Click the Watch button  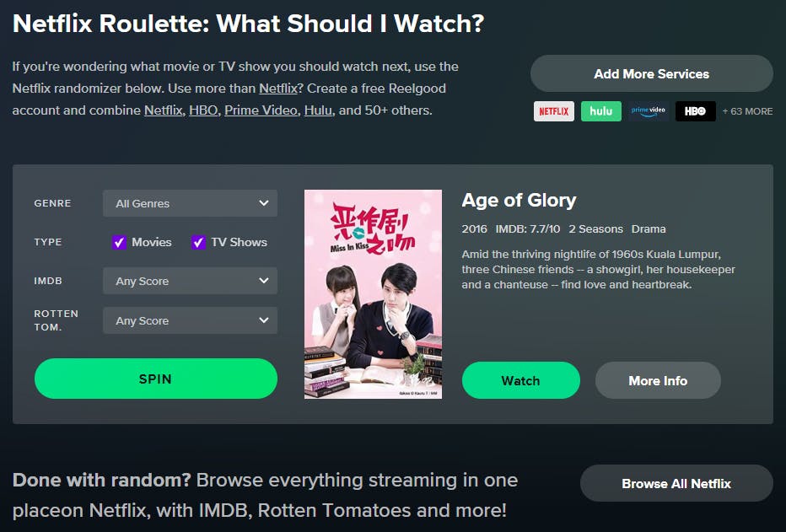[521, 381]
